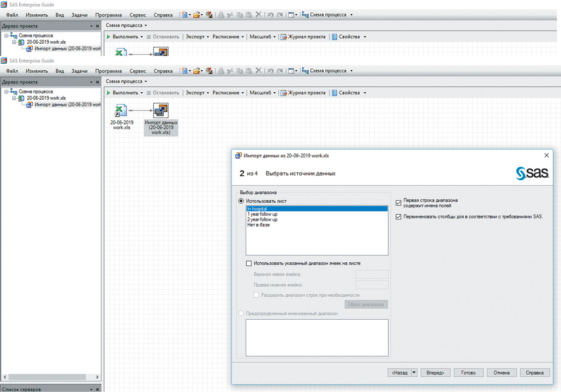Viewport: 561px width, 392px height.
Task: Click left arrow of project tree horizontal scrollbar
Action: pyautogui.click(x=5, y=377)
